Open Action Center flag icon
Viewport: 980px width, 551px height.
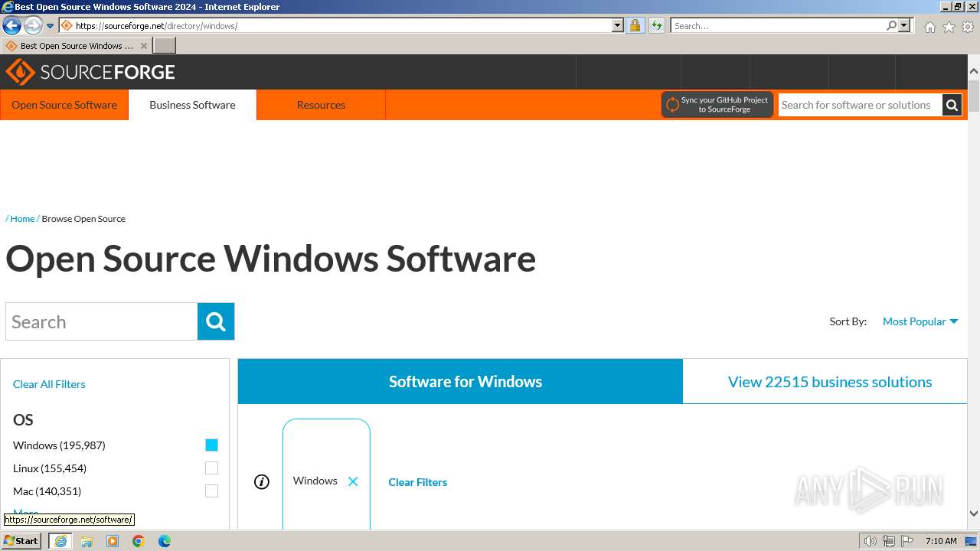tap(906, 541)
